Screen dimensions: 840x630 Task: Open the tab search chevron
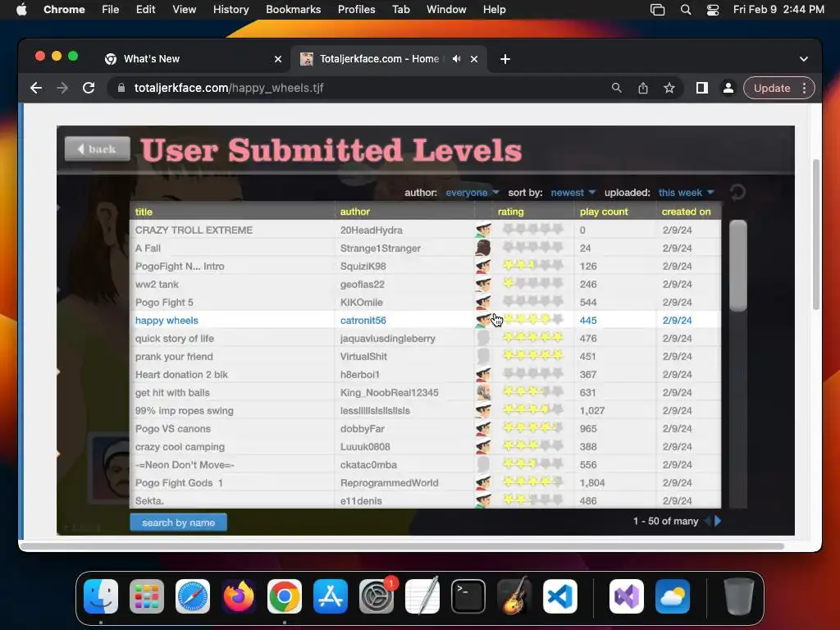(x=804, y=59)
